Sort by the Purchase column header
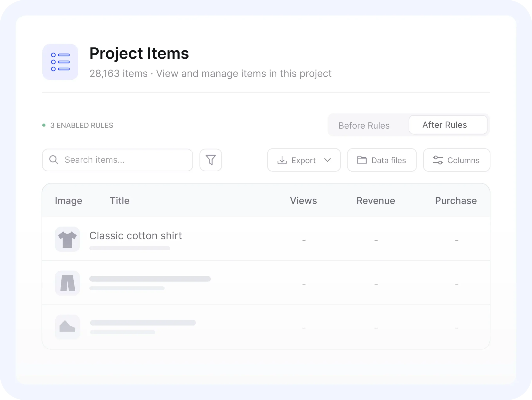 pos(456,201)
